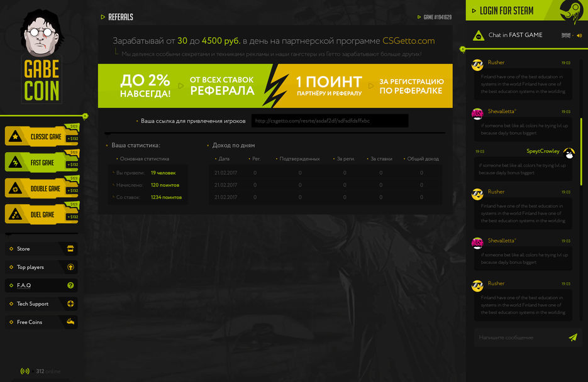588x382 pixels.
Task: Click the first Rusher avatar in chat
Action: point(477,65)
